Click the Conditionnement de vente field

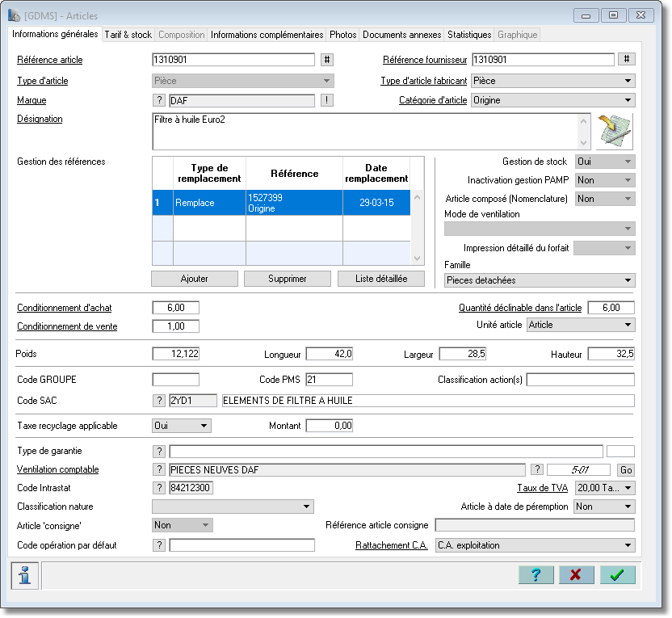[176, 326]
